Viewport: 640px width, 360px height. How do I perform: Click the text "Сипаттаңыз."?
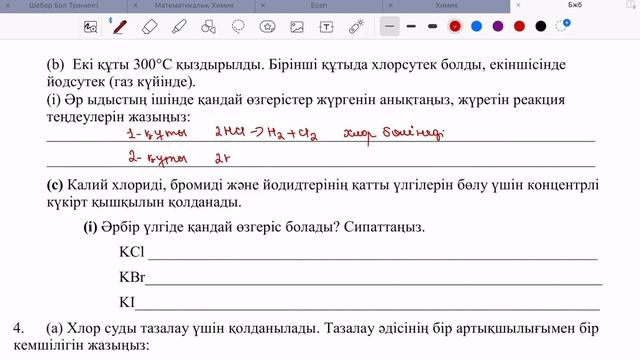point(384,227)
